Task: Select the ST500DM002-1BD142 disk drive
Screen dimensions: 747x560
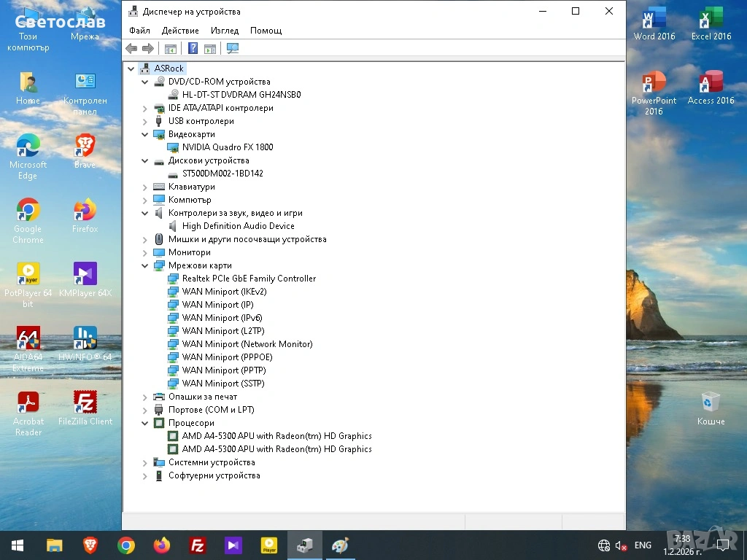Action: 222,174
